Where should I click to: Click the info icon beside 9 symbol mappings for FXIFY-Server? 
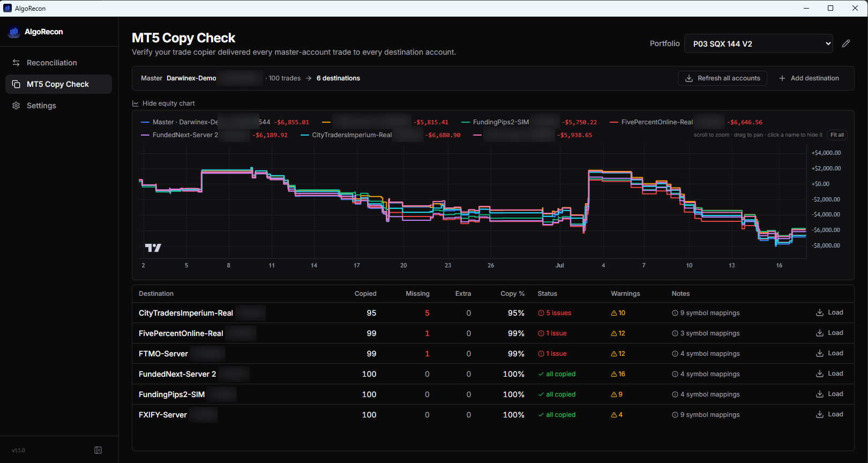[x=675, y=415]
